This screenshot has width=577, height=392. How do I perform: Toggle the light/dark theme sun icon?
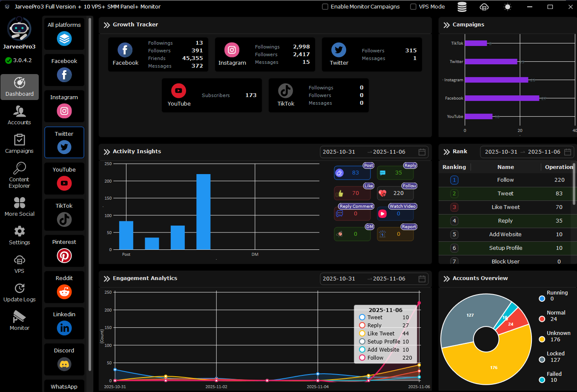(507, 7)
